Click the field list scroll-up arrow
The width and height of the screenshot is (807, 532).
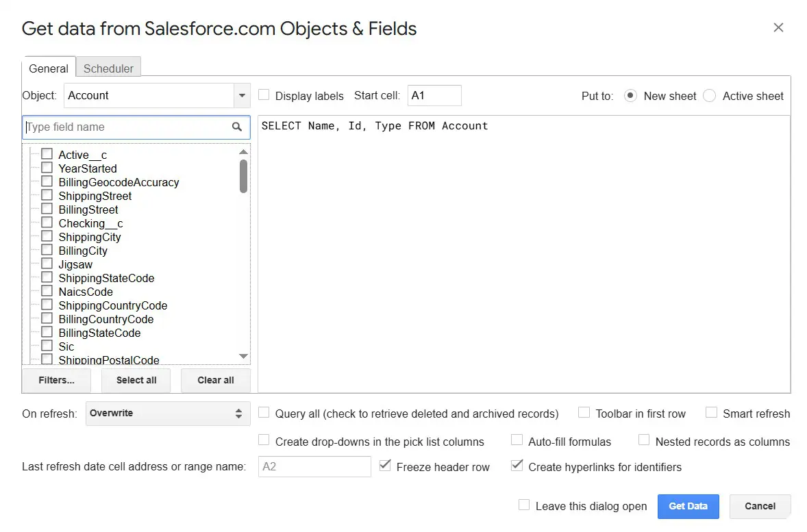click(243, 152)
